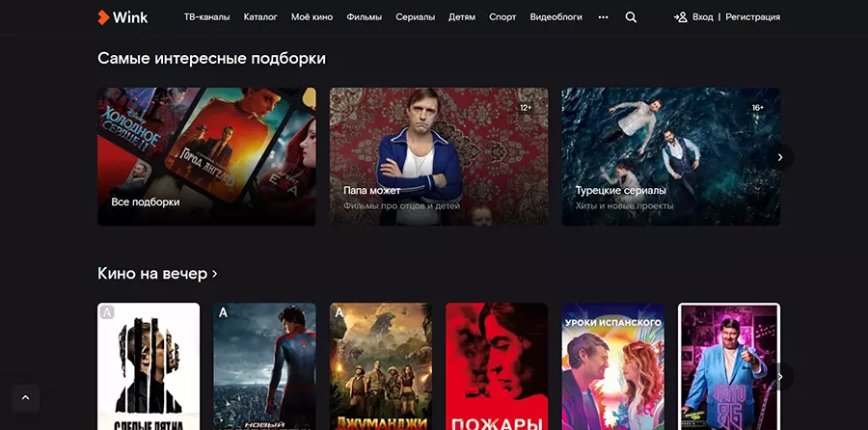
Task: Open the three-dots more menu
Action: click(603, 17)
